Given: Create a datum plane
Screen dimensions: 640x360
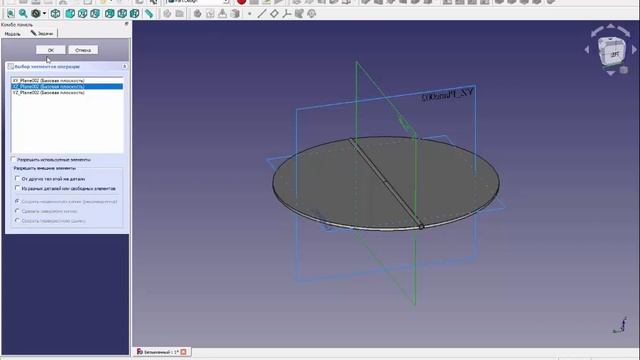Looking at the screenshot, I should 274,14.
